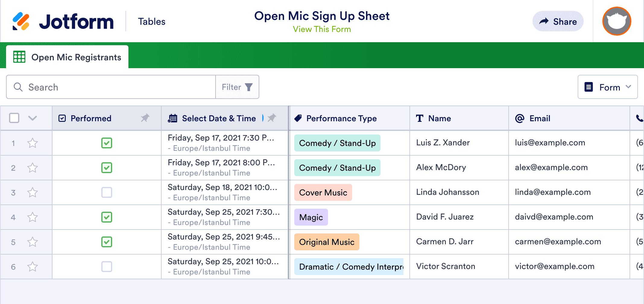The image size is (644, 304).
Task: Star row 1 for Luis Z. Xander
Action: pos(33,143)
